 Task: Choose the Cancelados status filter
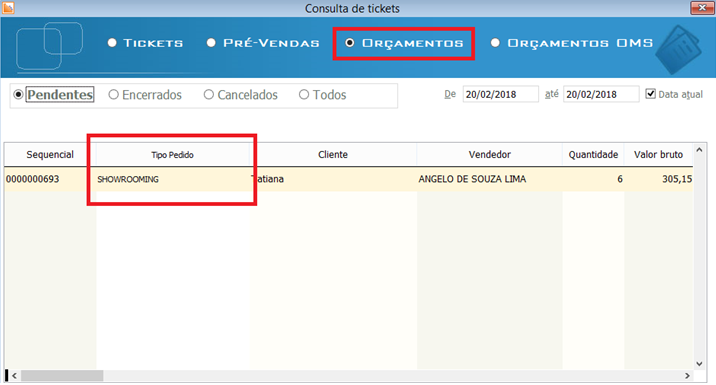(x=241, y=95)
